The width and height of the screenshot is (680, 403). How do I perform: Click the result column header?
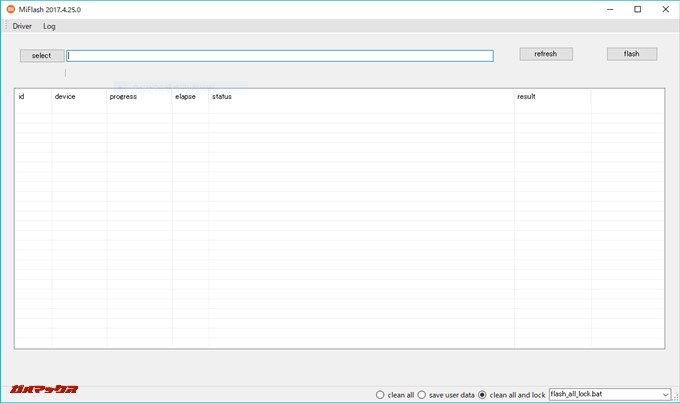coord(552,97)
